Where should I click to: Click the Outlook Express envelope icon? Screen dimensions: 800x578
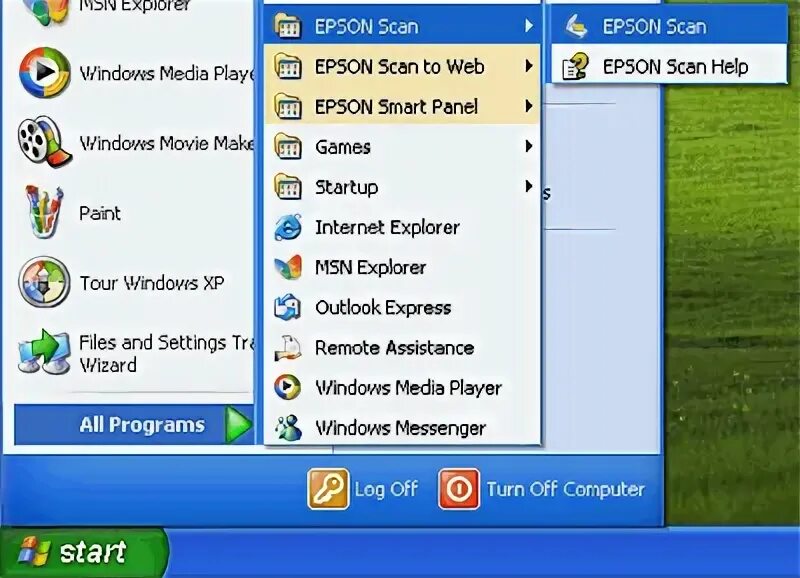tap(288, 308)
